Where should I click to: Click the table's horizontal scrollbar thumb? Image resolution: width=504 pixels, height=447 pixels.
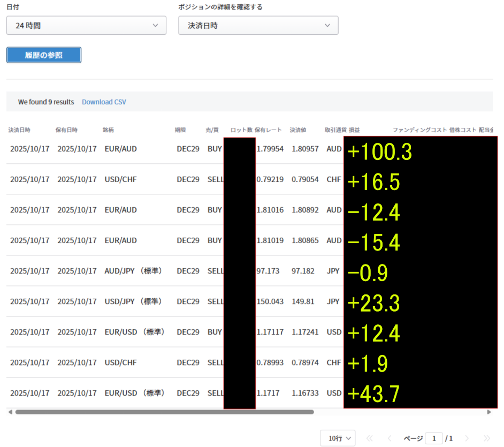pos(164,412)
